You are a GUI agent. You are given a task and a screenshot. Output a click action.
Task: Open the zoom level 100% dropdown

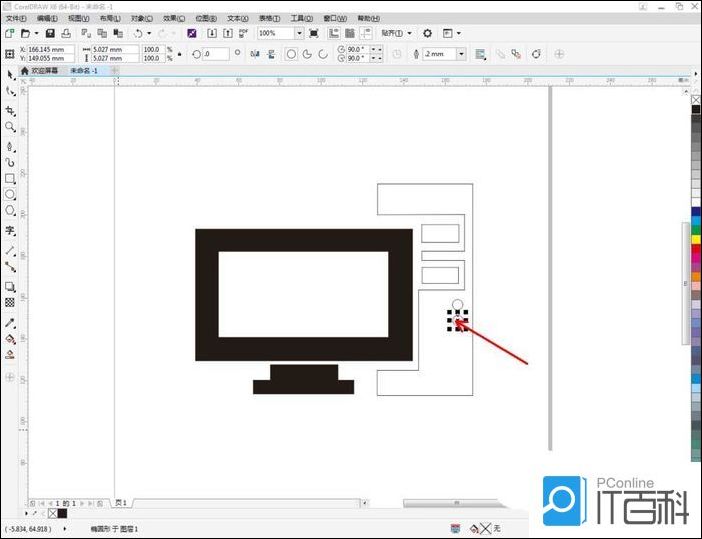[x=299, y=33]
